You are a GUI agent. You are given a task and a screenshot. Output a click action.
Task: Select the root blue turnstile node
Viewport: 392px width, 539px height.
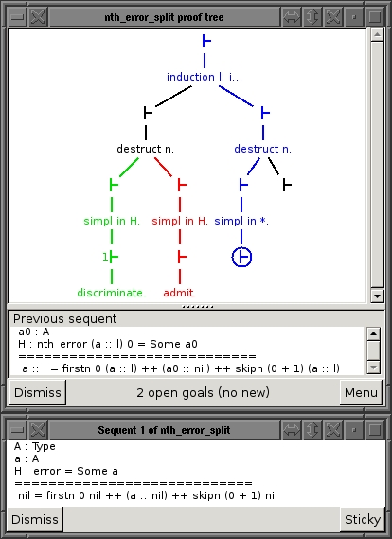[205, 41]
